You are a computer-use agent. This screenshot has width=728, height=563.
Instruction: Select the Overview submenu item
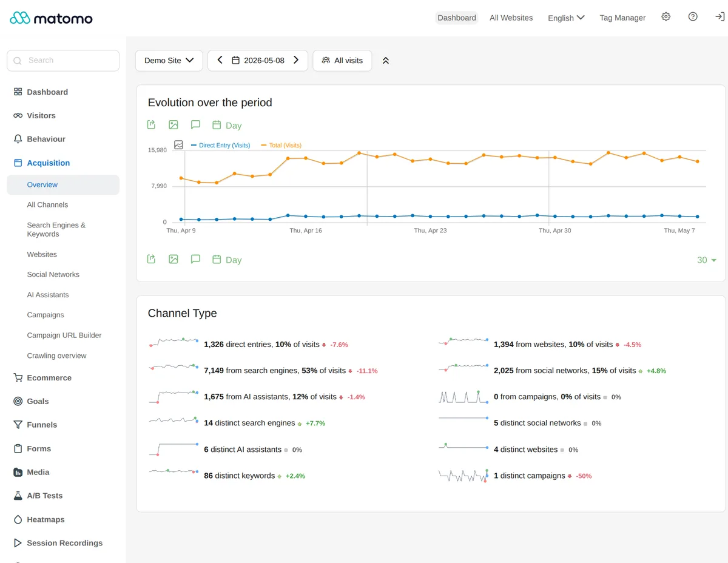63,185
